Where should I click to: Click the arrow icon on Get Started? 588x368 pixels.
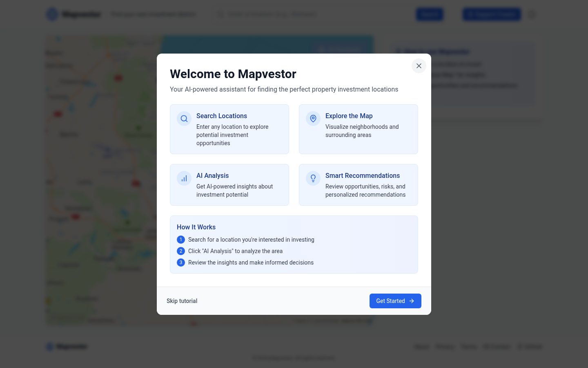point(412,301)
